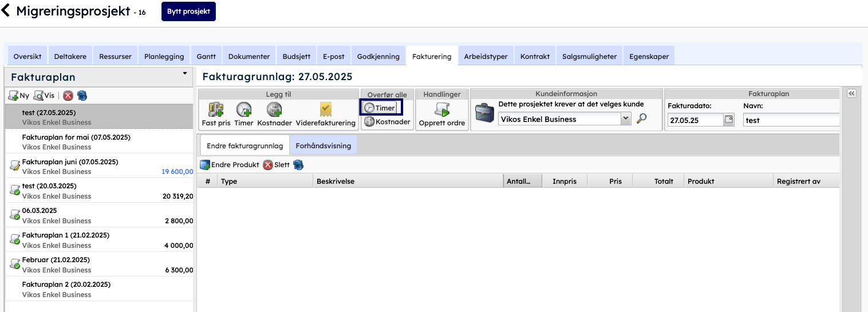The image size is (868, 312).
Task: Click the Fast pris icon
Action: pos(216,109)
